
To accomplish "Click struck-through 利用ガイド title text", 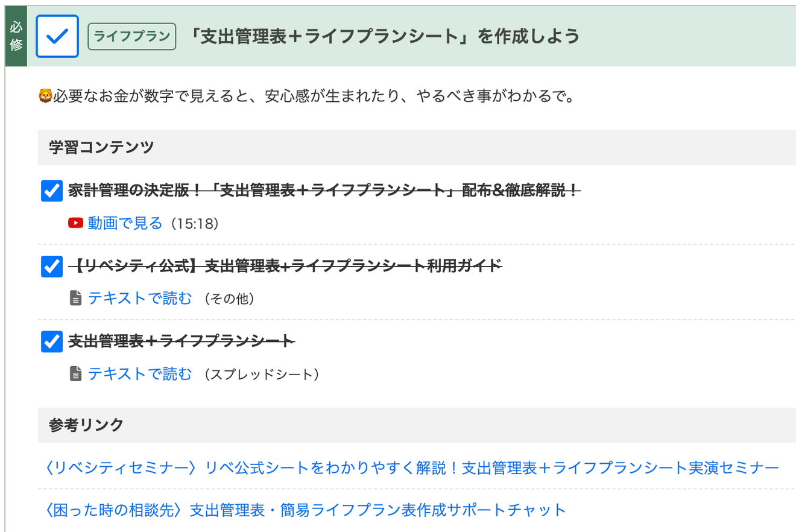I will click(x=285, y=266).
